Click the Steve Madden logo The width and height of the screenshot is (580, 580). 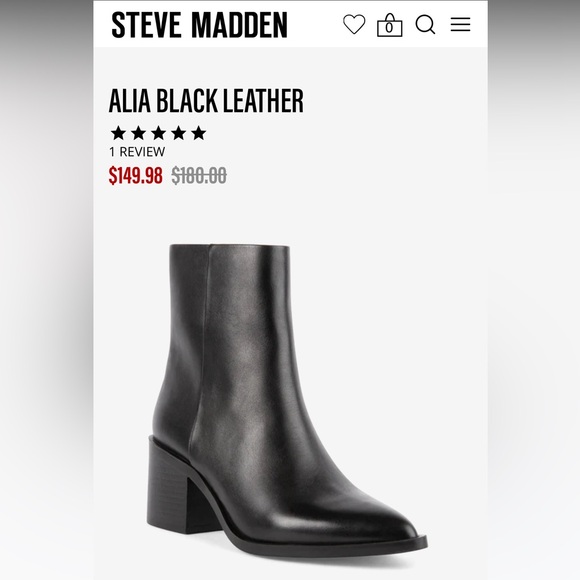pyautogui.click(x=199, y=25)
